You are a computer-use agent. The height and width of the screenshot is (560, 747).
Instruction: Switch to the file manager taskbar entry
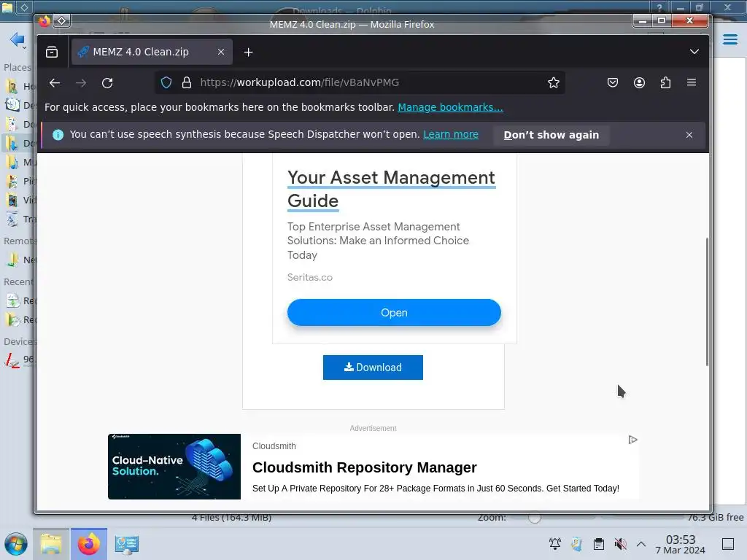pos(51,544)
